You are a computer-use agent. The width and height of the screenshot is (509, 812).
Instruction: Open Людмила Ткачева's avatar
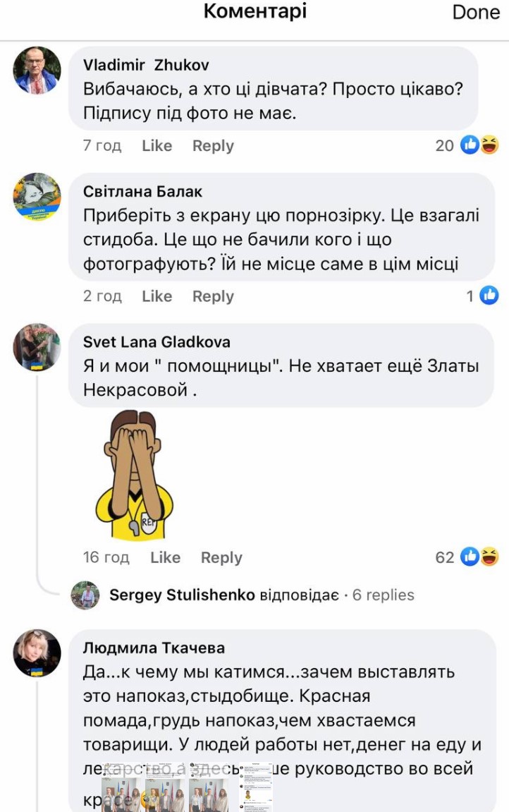[x=37, y=653]
